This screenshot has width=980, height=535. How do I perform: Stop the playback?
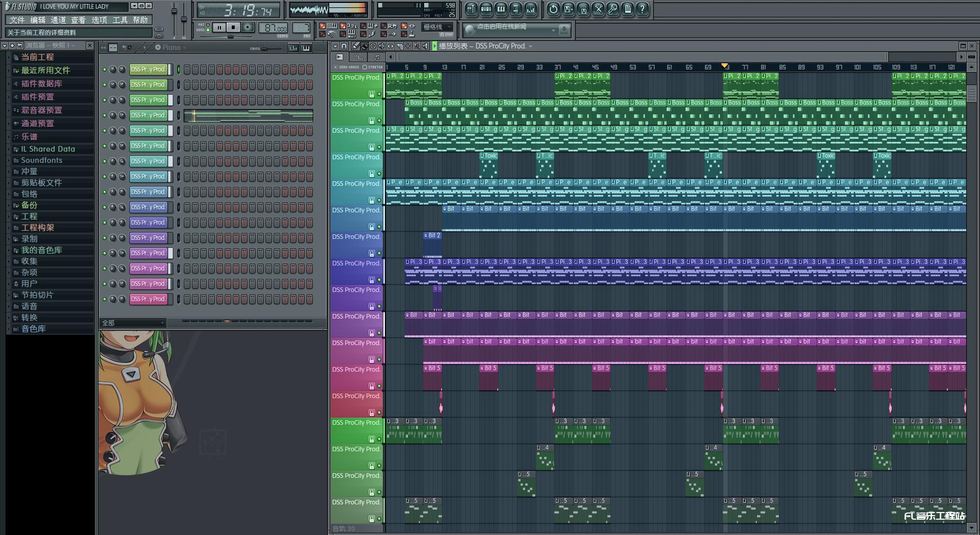click(x=233, y=28)
